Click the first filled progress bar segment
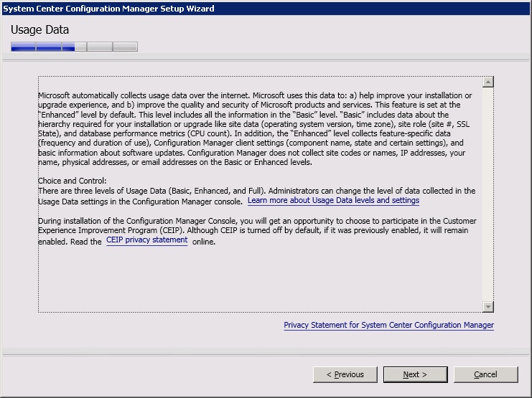This screenshot has width=532, height=398. (x=23, y=47)
